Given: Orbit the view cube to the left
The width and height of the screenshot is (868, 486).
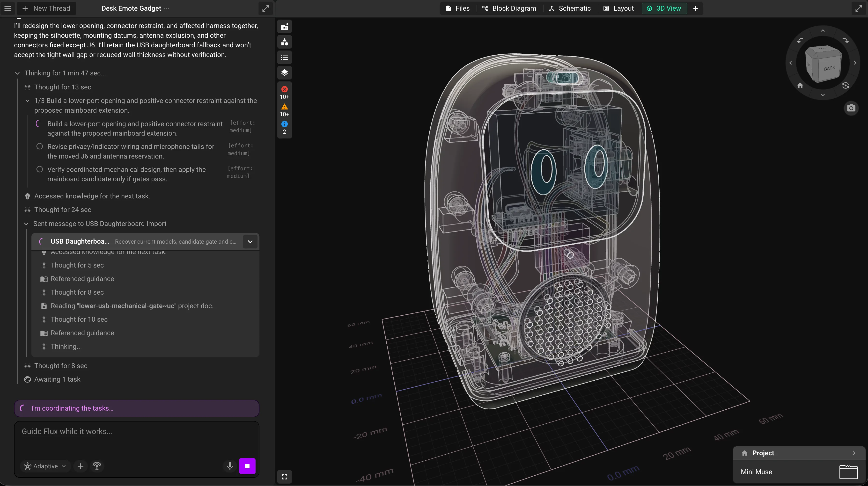Looking at the screenshot, I should pos(791,63).
